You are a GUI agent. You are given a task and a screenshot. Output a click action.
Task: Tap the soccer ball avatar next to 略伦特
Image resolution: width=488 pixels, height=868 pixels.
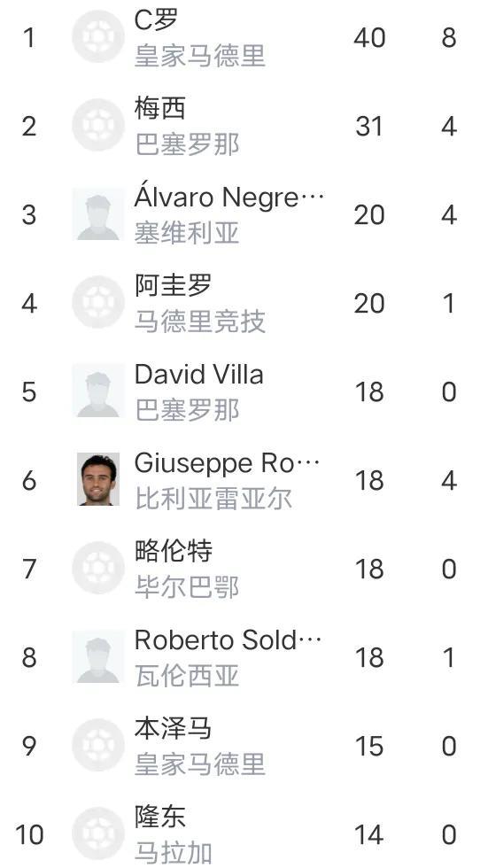[x=98, y=568]
